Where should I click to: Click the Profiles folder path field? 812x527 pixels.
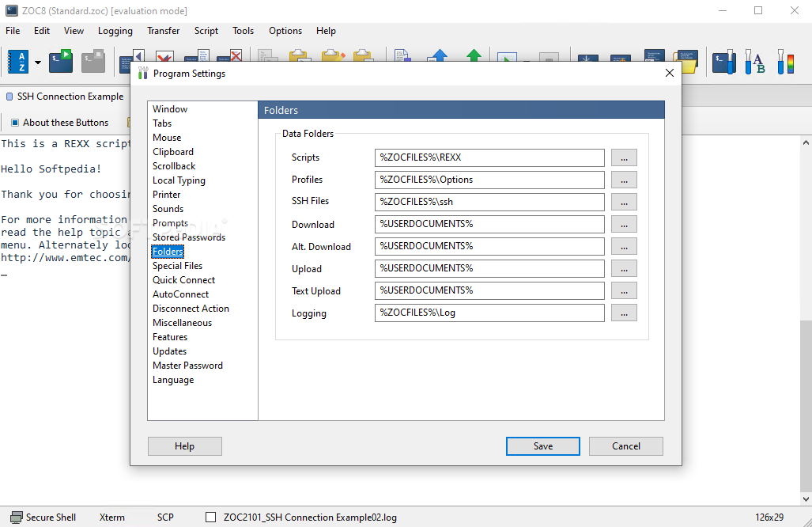coord(489,180)
